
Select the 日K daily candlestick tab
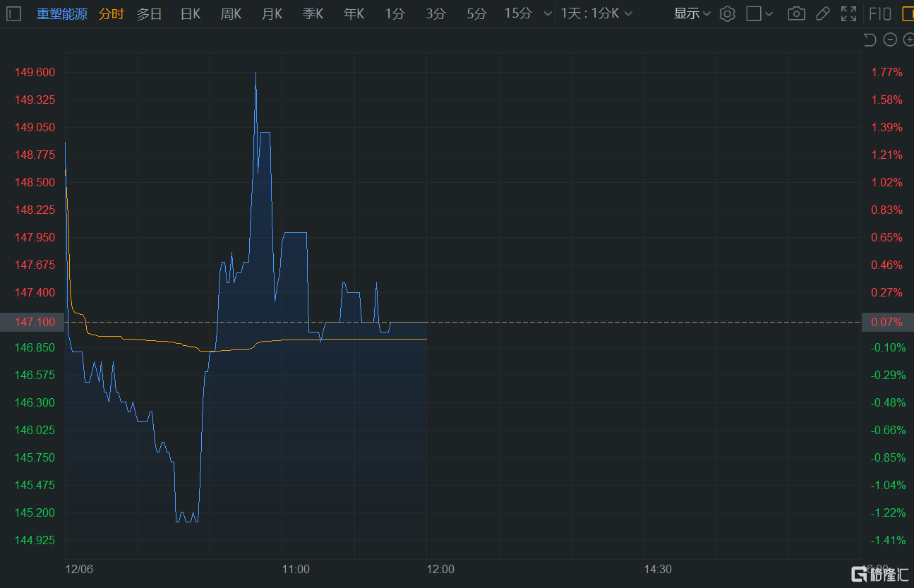coord(191,13)
